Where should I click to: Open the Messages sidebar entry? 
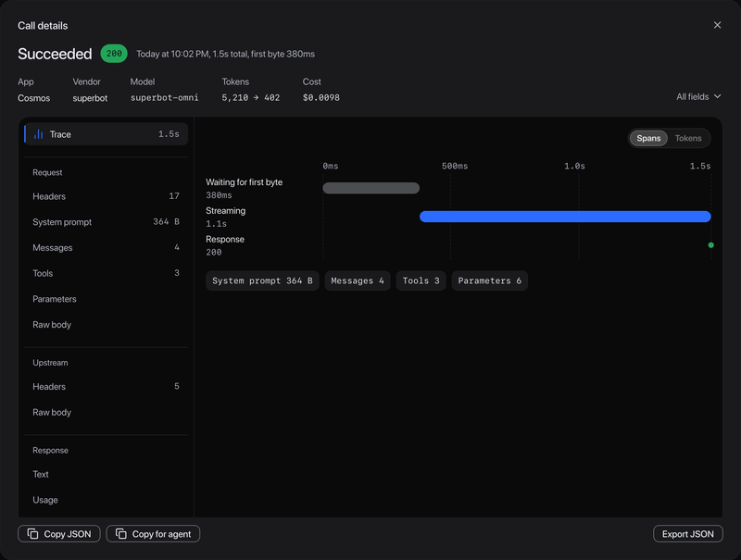[x=106, y=247]
